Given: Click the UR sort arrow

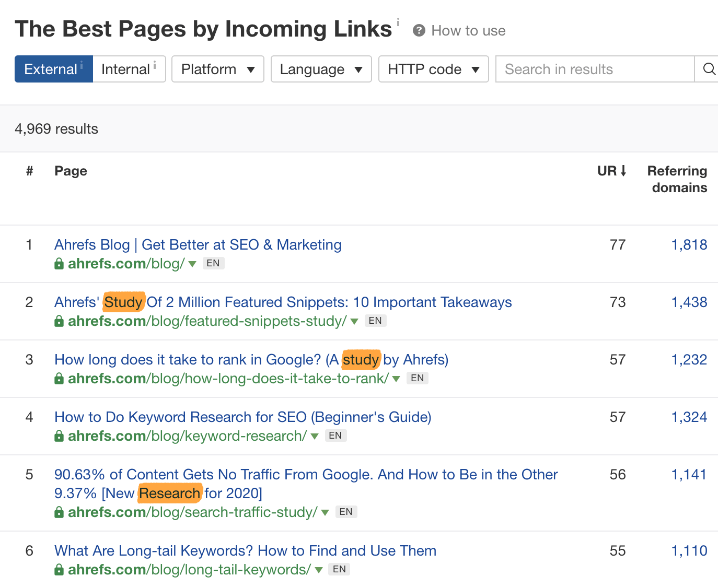Looking at the screenshot, I should [x=623, y=171].
